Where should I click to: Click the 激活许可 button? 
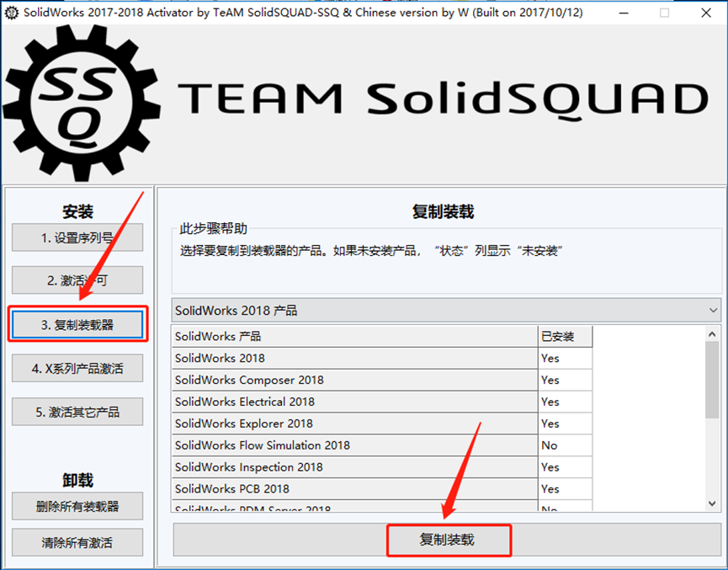coord(77,280)
